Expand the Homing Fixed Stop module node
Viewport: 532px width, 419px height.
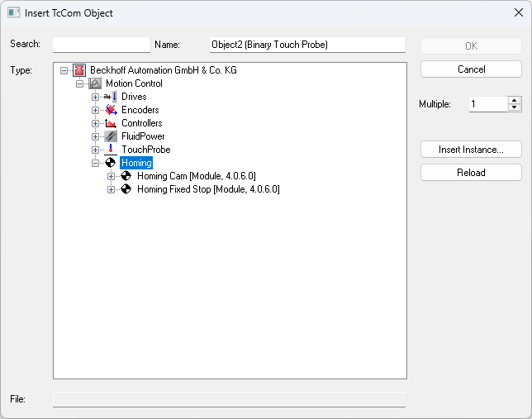[x=111, y=189]
